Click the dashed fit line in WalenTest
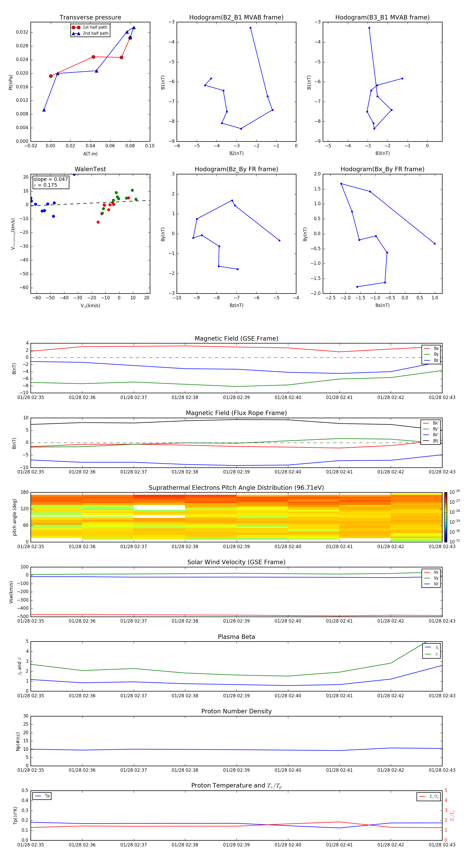This screenshot has height=868, width=473. pos(90,203)
